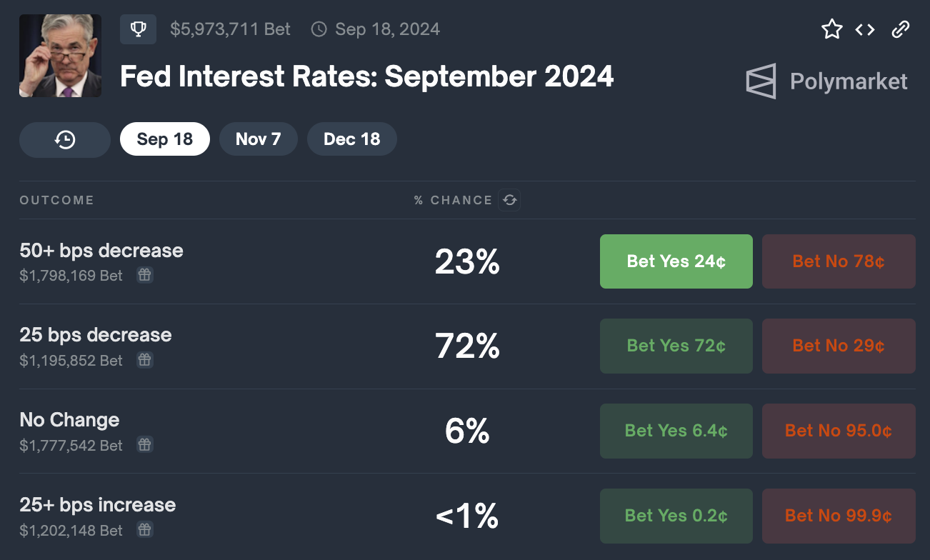Click the history clock pill button
930x560 pixels.
click(x=65, y=139)
